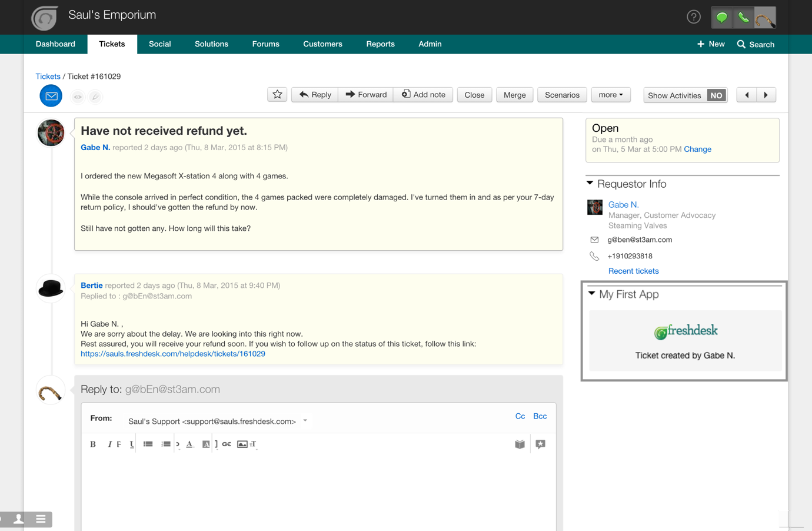Toggle underline formatting in reply editor
812x531 pixels.
[x=132, y=444]
